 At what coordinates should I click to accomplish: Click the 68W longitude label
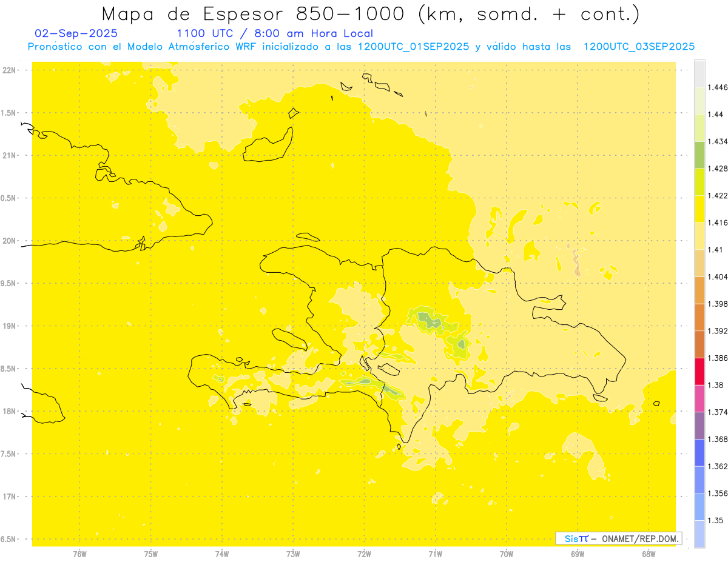649,554
